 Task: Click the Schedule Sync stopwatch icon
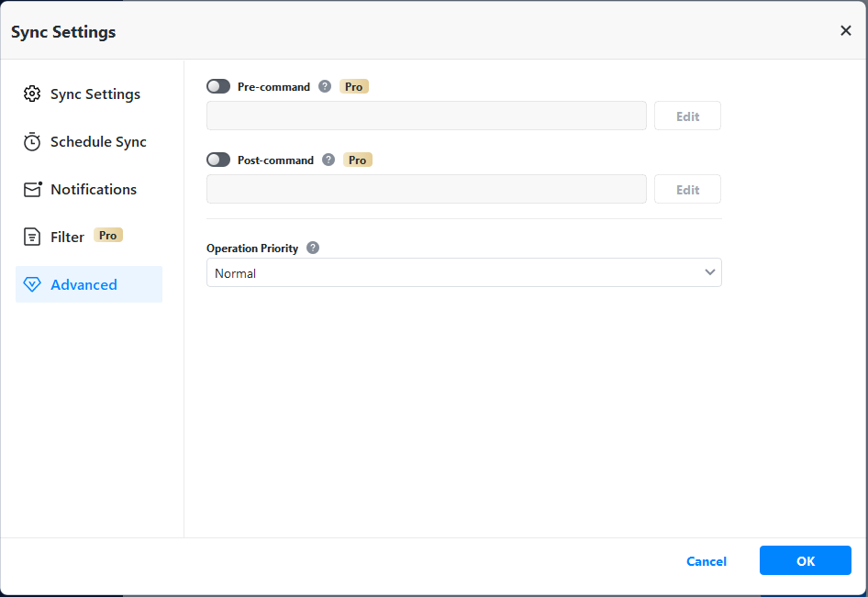[x=32, y=142]
